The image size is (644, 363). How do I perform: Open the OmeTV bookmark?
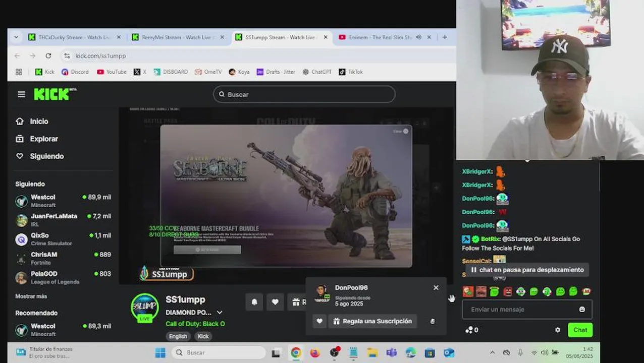pos(208,72)
